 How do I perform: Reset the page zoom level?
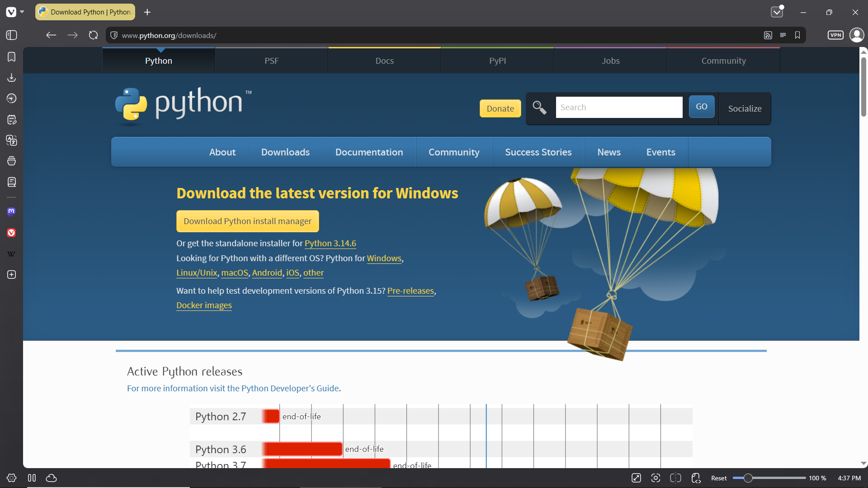point(719,478)
